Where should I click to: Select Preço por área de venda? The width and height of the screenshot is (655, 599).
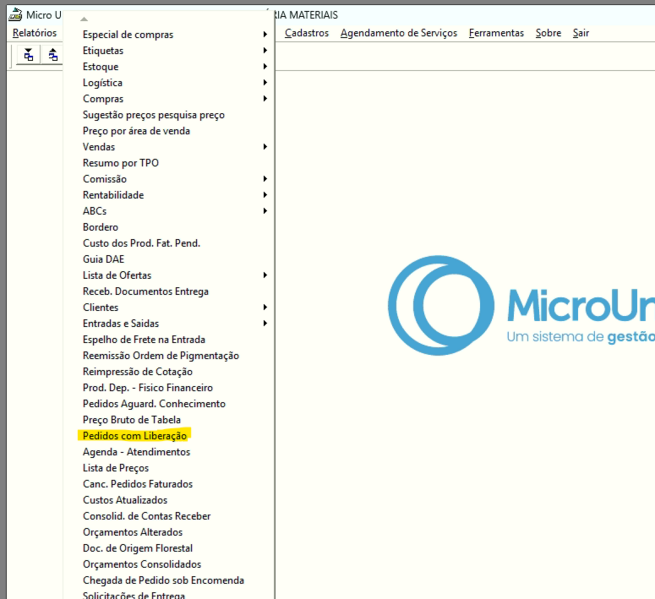pos(169,131)
